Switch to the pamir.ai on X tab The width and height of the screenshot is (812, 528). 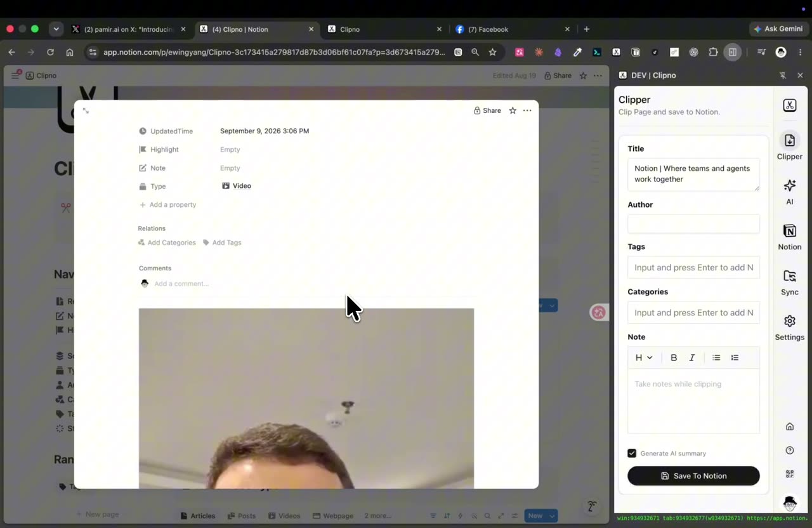coord(129,29)
